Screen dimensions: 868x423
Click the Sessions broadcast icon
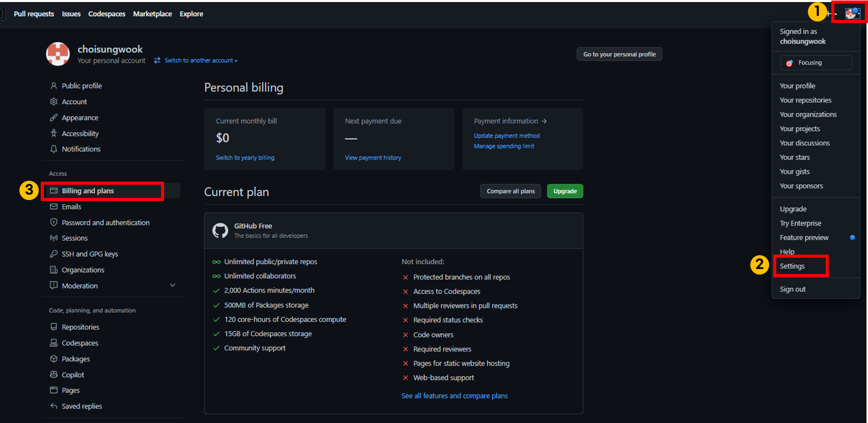pos(54,238)
